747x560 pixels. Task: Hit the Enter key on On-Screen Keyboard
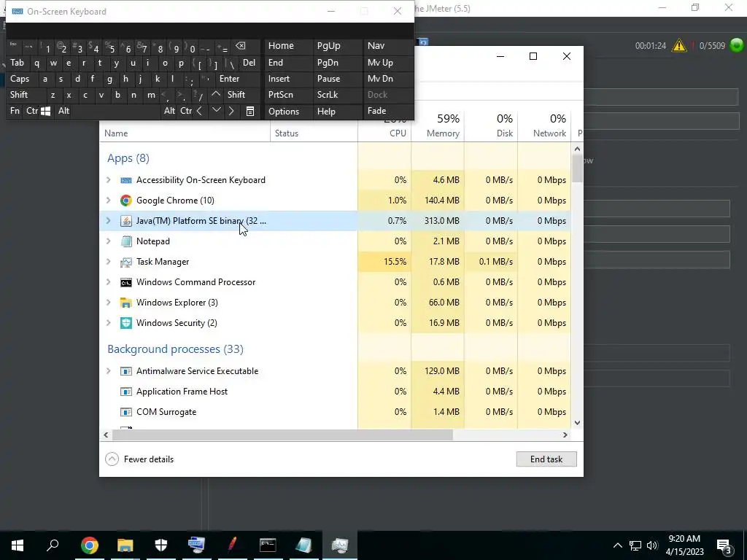point(229,79)
